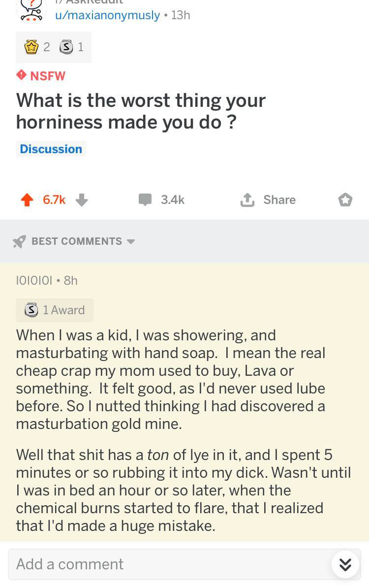
Task: Give an award using the badge icon
Action: (x=345, y=200)
